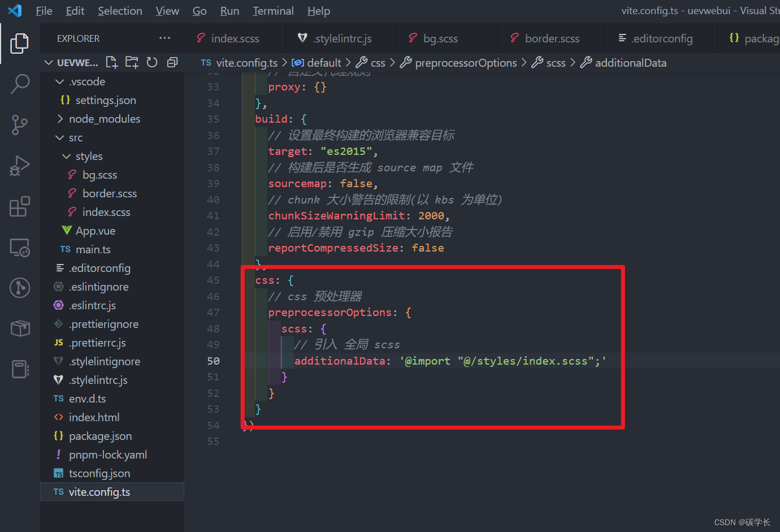The width and height of the screenshot is (780, 532).
Task: Open .stylelintrc.js in the file tree
Action: click(112, 380)
